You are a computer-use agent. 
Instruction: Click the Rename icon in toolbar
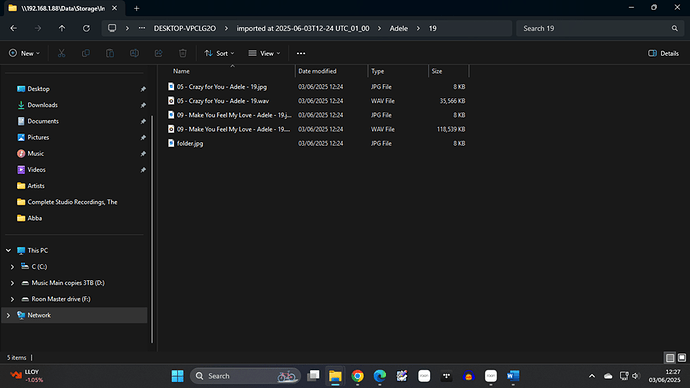point(134,53)
